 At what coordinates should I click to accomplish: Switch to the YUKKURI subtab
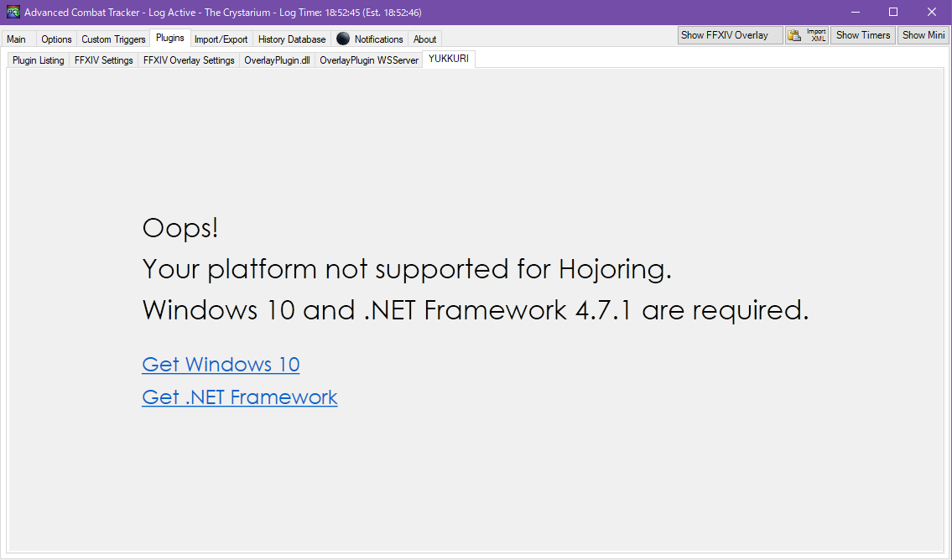click(x=448, y=59)
